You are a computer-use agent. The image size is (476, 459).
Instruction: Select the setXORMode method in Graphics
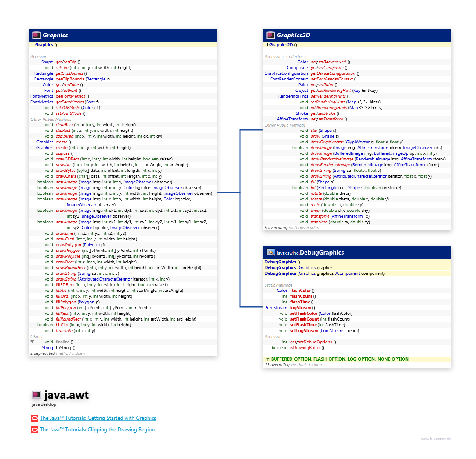click(68, 108)
